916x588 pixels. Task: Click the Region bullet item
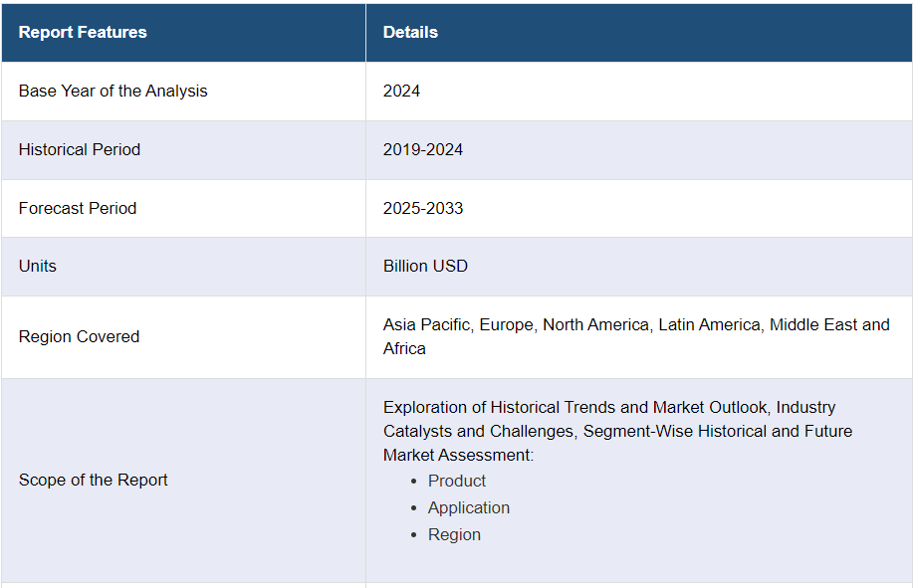tap(454, 534)
